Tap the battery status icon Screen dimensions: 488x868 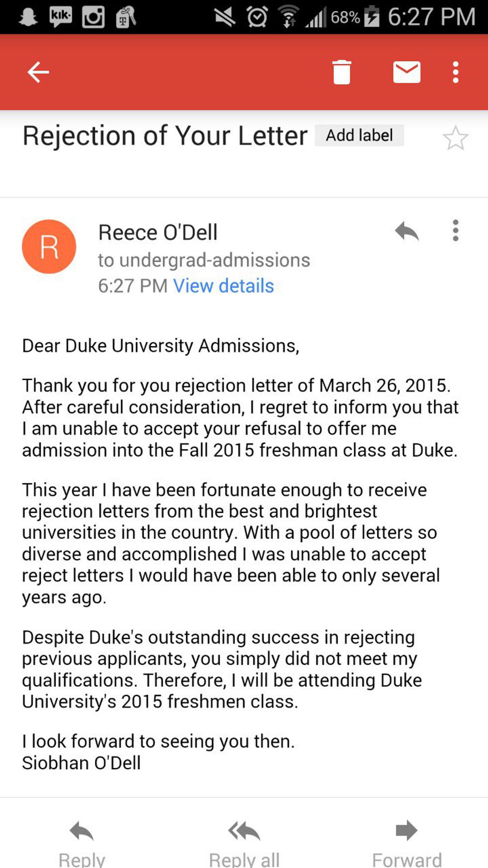pos(371,17)
